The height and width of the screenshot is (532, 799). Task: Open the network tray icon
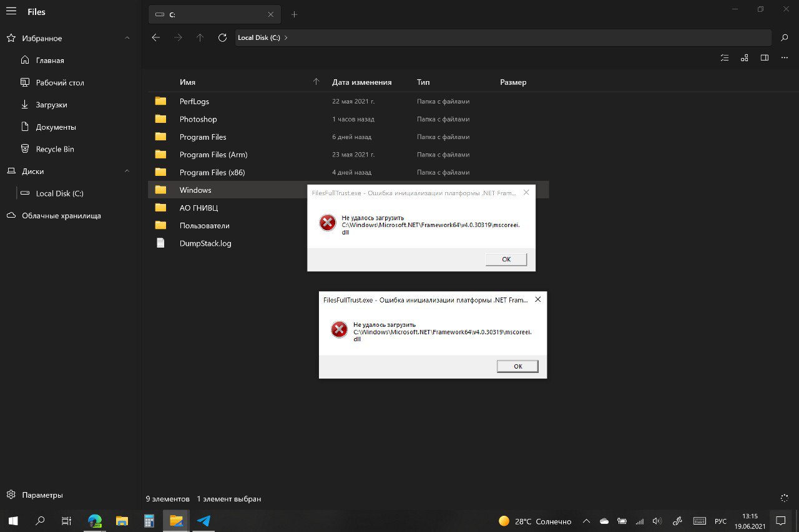(x=639, y=521)
